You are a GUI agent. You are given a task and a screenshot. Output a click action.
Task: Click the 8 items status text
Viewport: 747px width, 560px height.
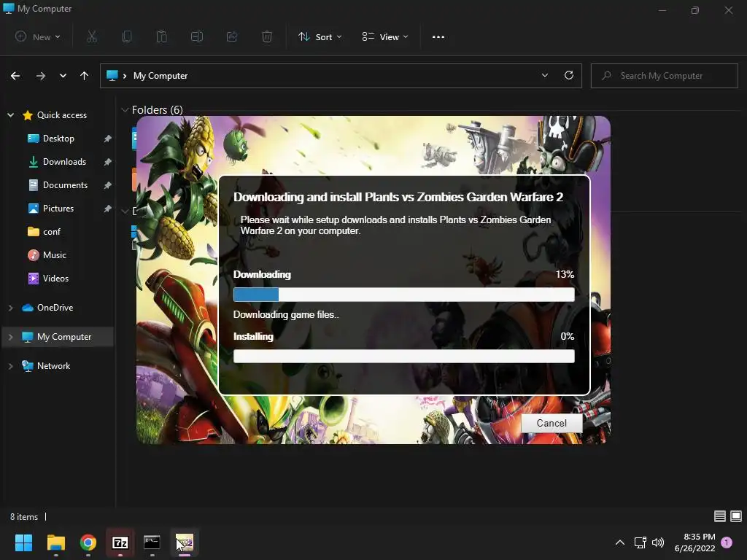24,517
